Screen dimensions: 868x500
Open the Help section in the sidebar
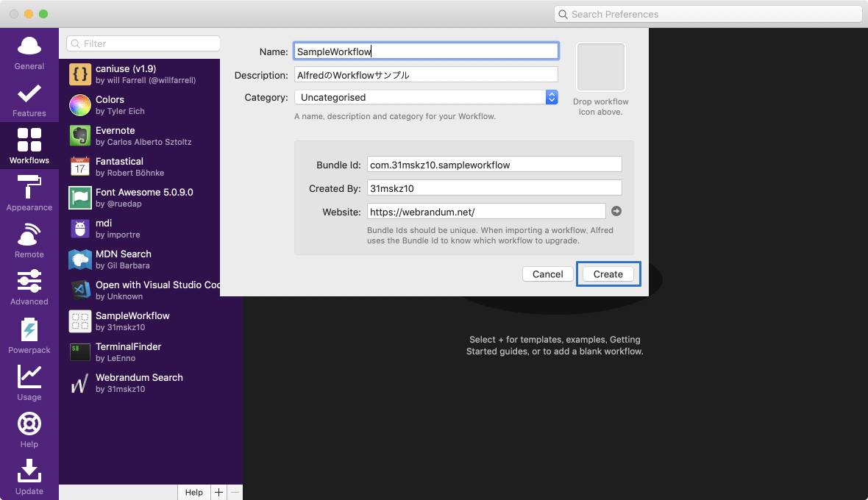click(x=29, y=429)
